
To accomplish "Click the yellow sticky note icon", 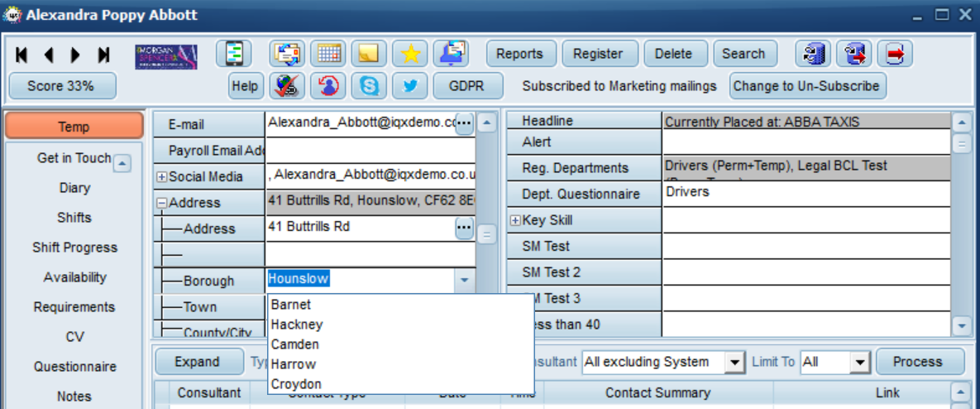I will pos(369,54).
